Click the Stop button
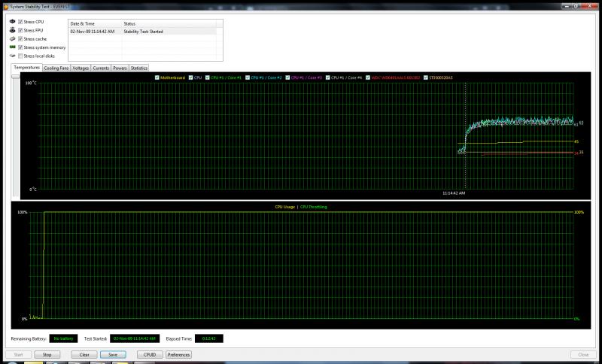Image resolution: width=602 pixels, height=364 pixels. click(47, 355)
